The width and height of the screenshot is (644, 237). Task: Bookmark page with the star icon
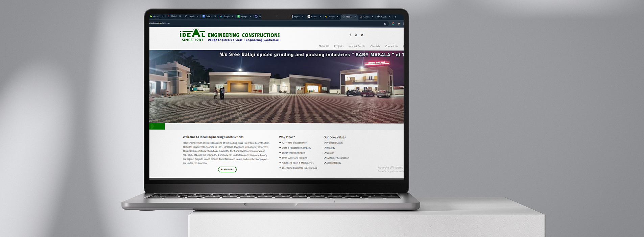tap(385, 24)
